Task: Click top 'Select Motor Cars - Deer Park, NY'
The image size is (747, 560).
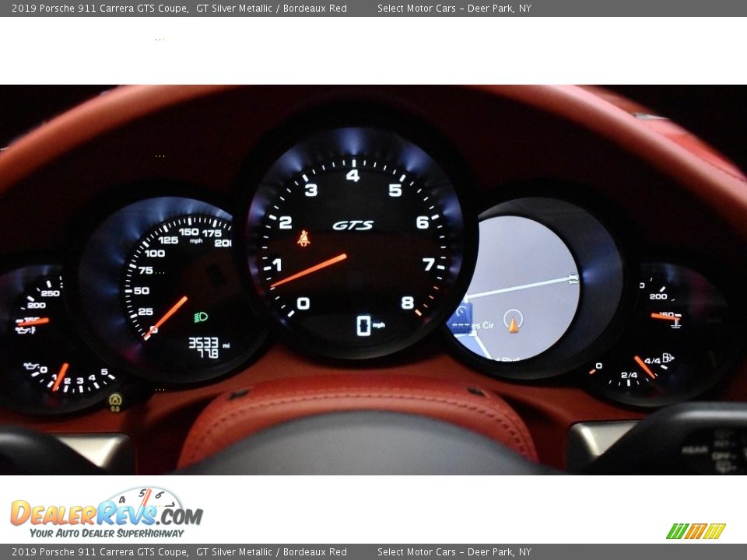Action: pos(454,8)
